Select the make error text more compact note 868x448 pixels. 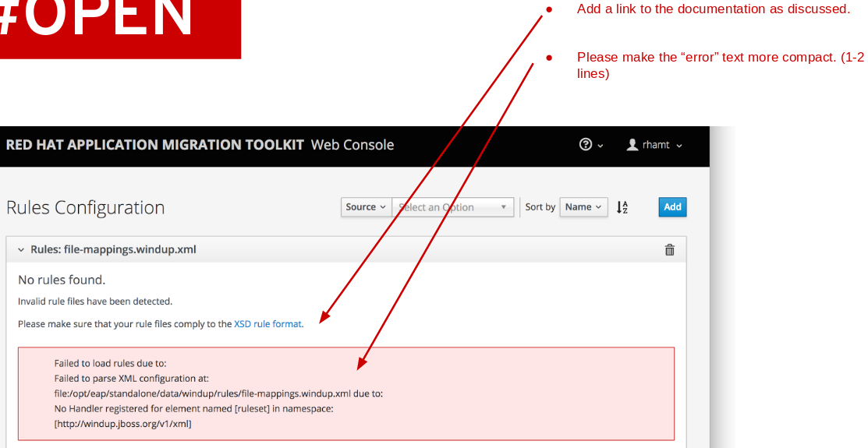tap(720, 65)
